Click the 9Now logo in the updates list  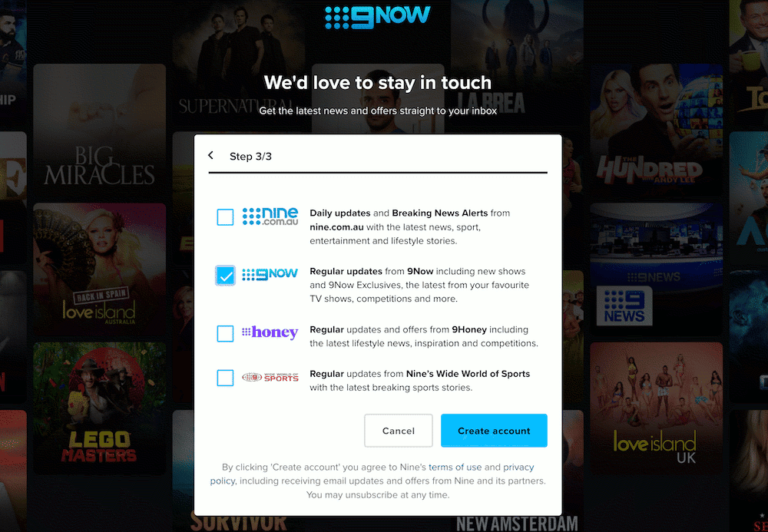point(270,275)
